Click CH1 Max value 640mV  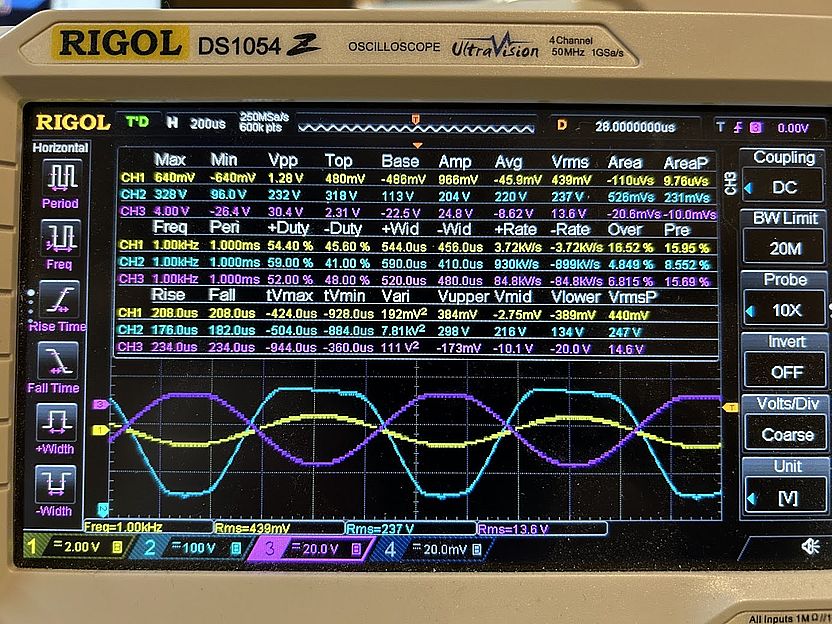point(175,177)
